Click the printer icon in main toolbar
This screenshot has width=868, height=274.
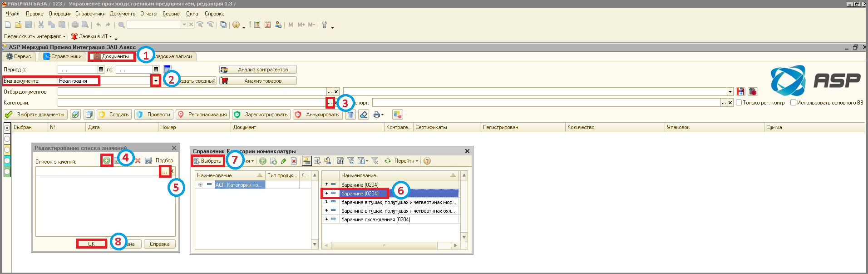[x=75, y=25]
